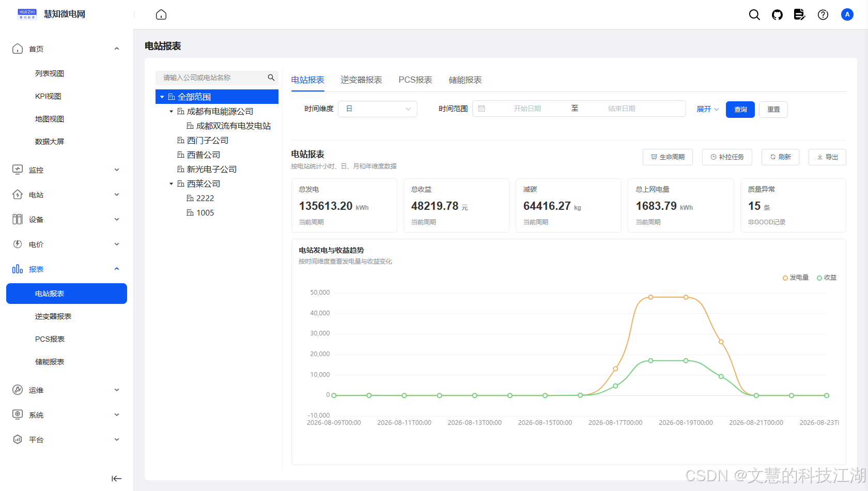Collapse the 全部范围 tree node
Viewport: 868px width, 491px height.
[x=162, y=97]
